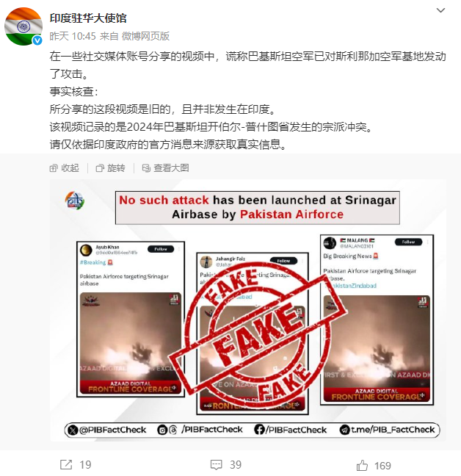Click the MALANG tweet screenshot

tap(377, 320)
